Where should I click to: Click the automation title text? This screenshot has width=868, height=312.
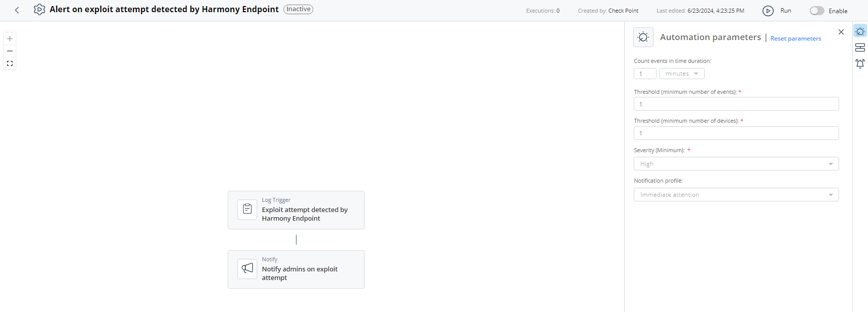point(164,9)
